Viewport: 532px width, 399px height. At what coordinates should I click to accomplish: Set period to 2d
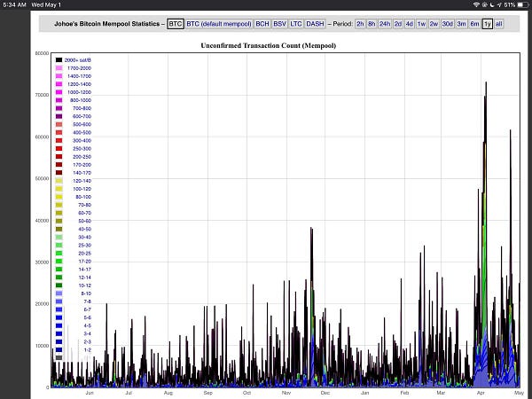tap(398, 24)
